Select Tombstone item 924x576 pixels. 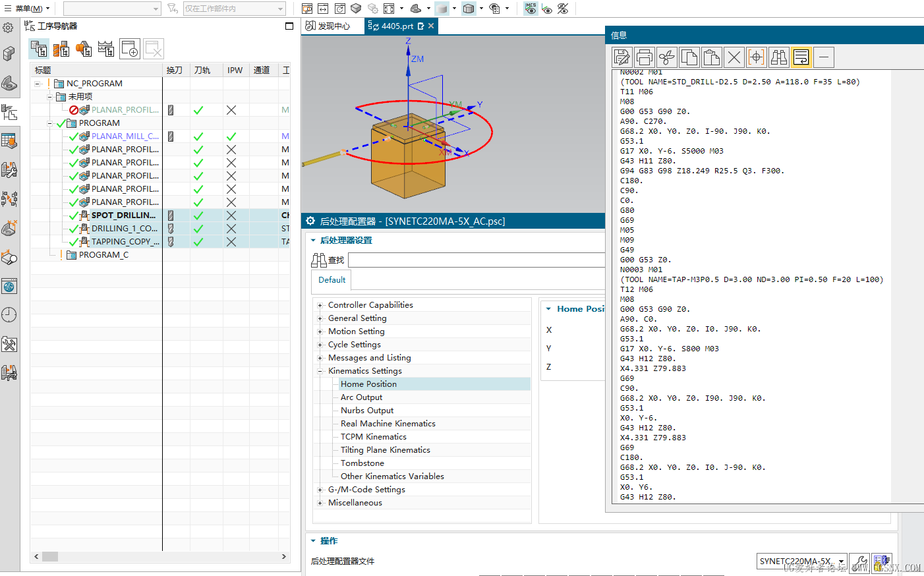[x=362, y=463]
